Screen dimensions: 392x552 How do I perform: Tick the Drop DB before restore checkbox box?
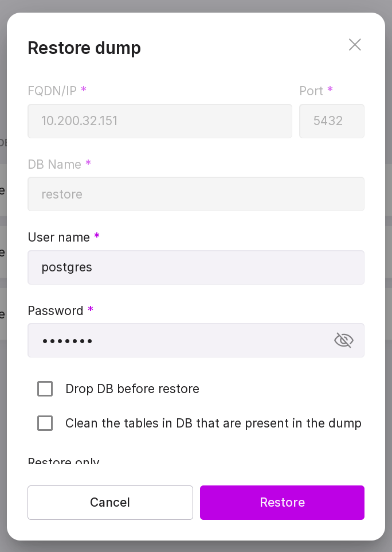pyautogui.click(x=45, y=389)
